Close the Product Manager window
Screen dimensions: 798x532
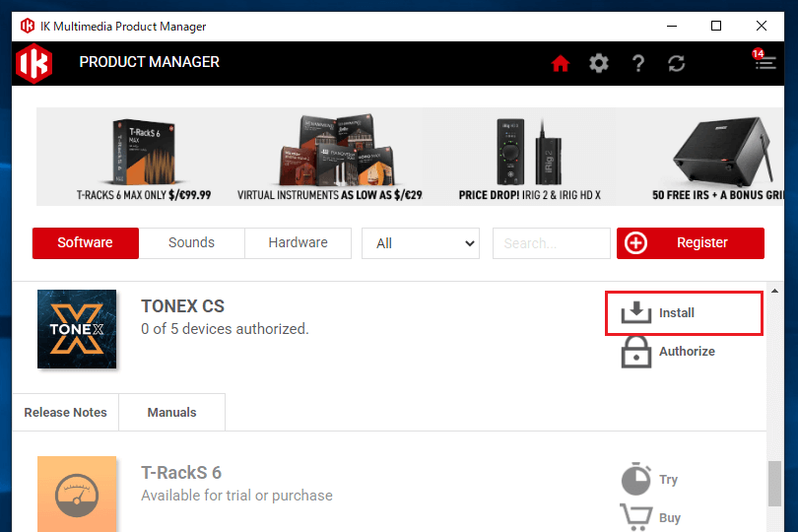point(762,26)
